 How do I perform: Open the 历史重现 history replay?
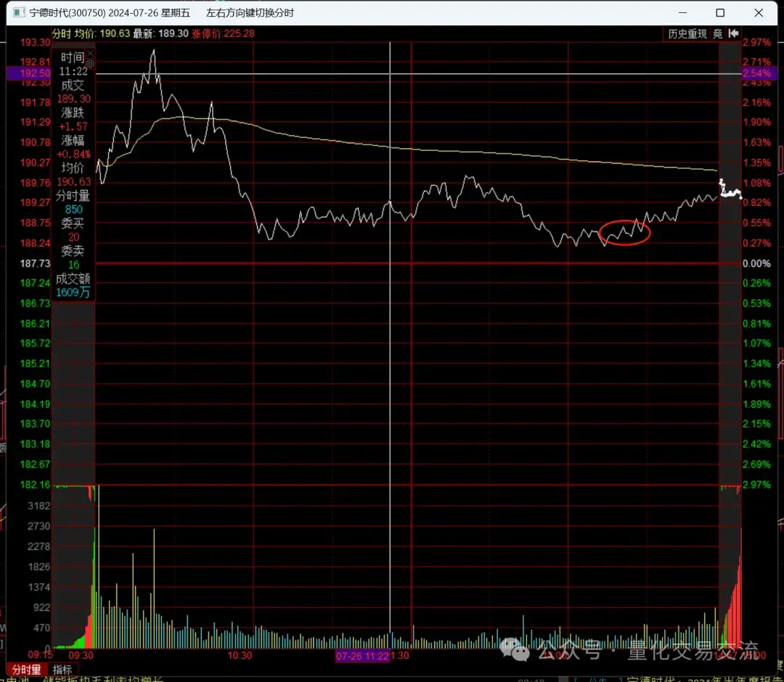tap(687, 33)
